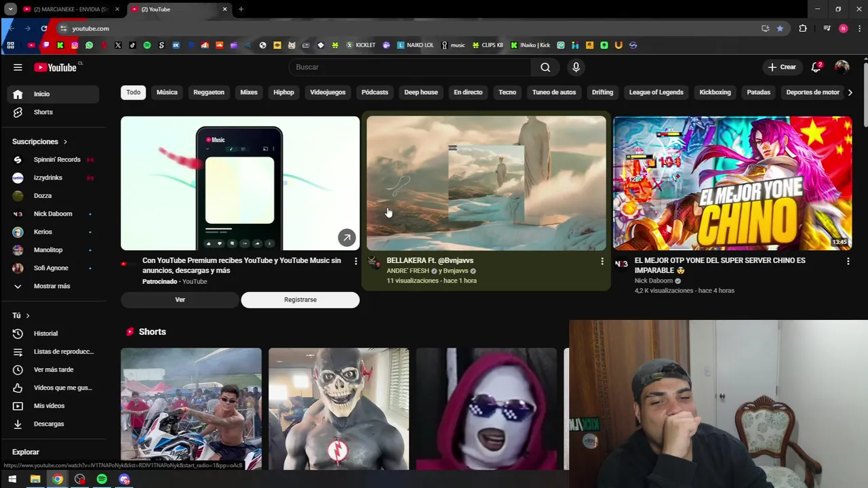Select the Deep house filter chip

tap(421, 92)
